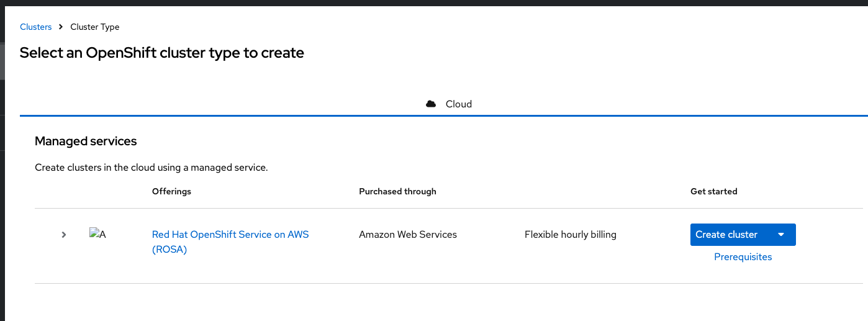The height and width of the screenshot is (321, 868).
Task: Click the Get started column header
Action: [x=713, y=191]
